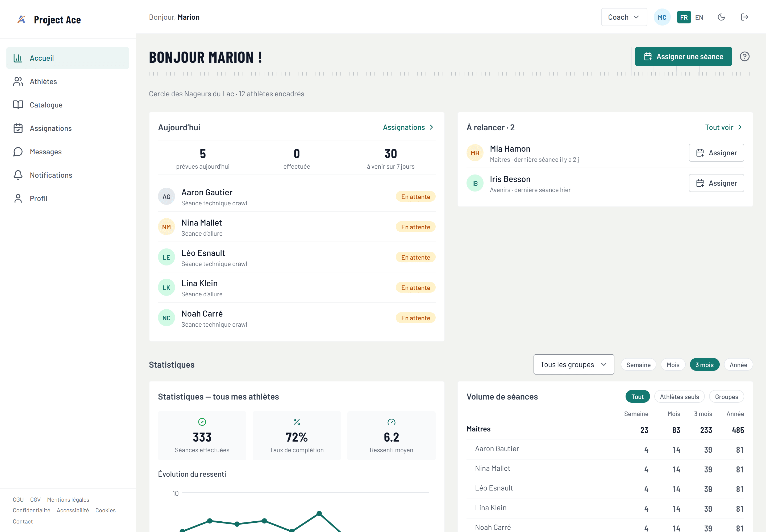Click Assigner une séance button
The image size is (766, 532).
pyautogui.click(x=683, y=56)
